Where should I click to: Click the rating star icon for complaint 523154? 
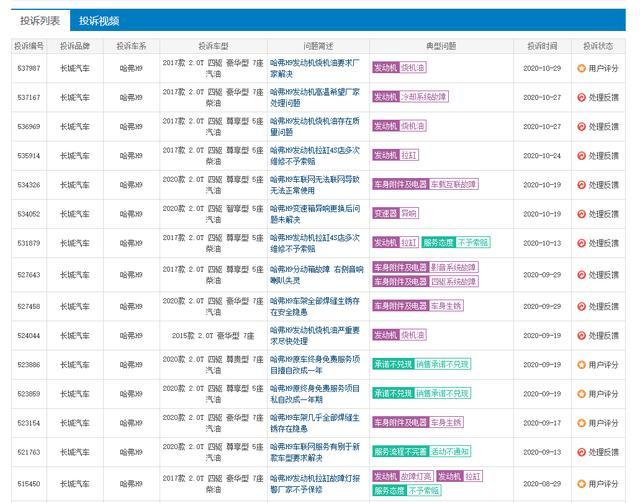click(581, 423)
